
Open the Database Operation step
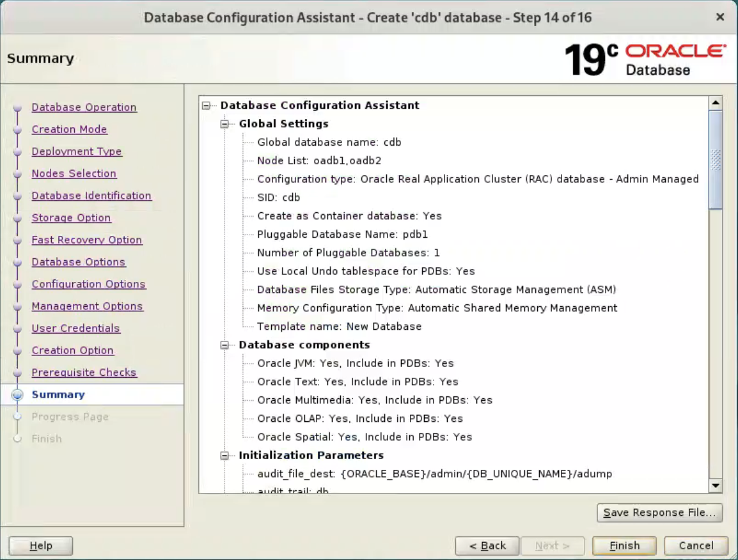[x=84, y=107]
